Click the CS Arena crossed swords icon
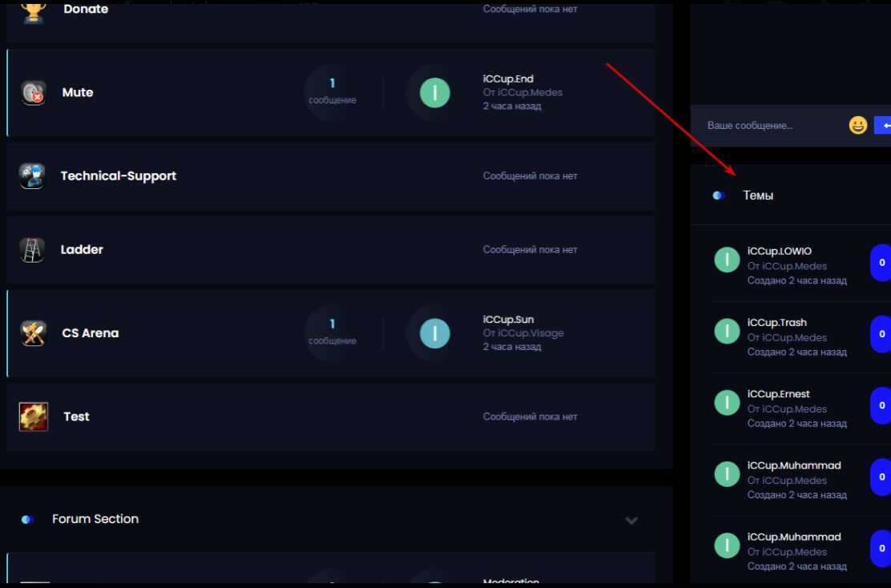The height and width of the screenshot is (588, 891). [33, 333]
